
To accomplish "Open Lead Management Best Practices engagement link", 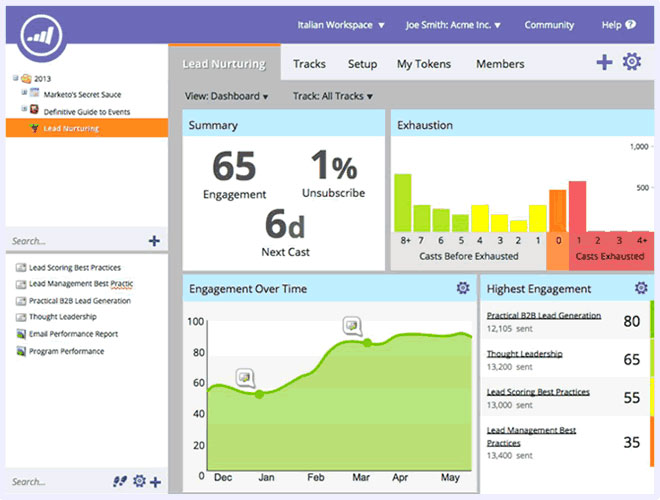I will 531,436.
